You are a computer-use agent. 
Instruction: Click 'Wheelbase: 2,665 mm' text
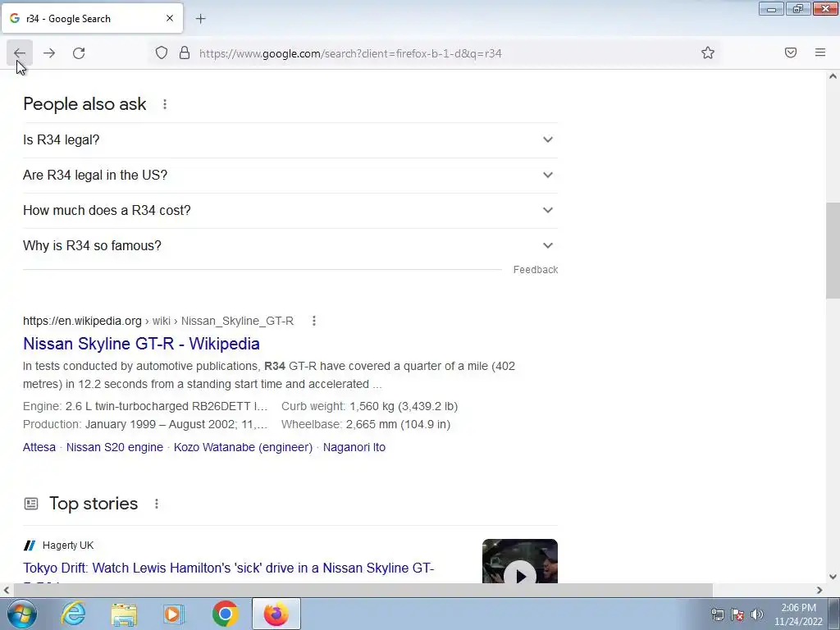tap(366, 424)
